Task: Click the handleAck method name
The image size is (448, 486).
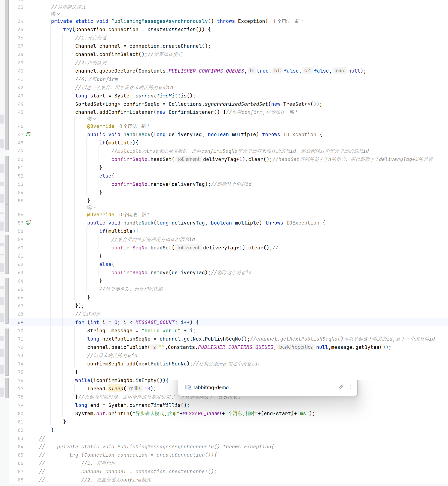Action: click(137, 135)
